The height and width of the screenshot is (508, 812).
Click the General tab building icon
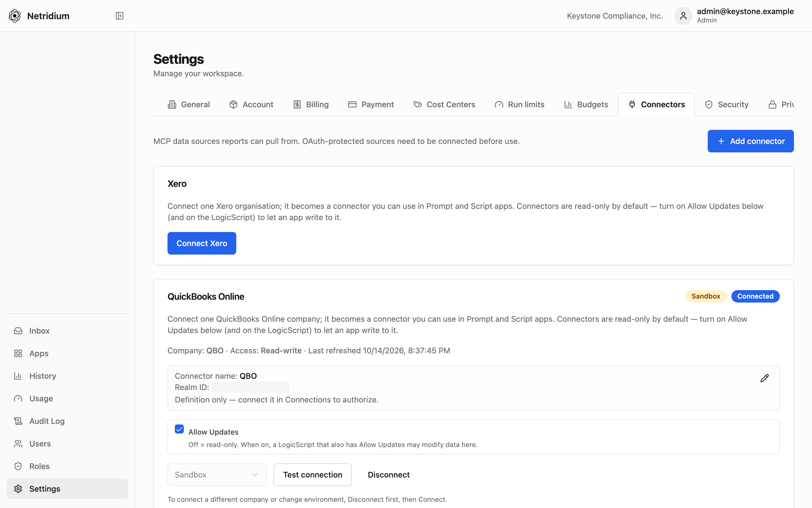click(x=172, y=104)
